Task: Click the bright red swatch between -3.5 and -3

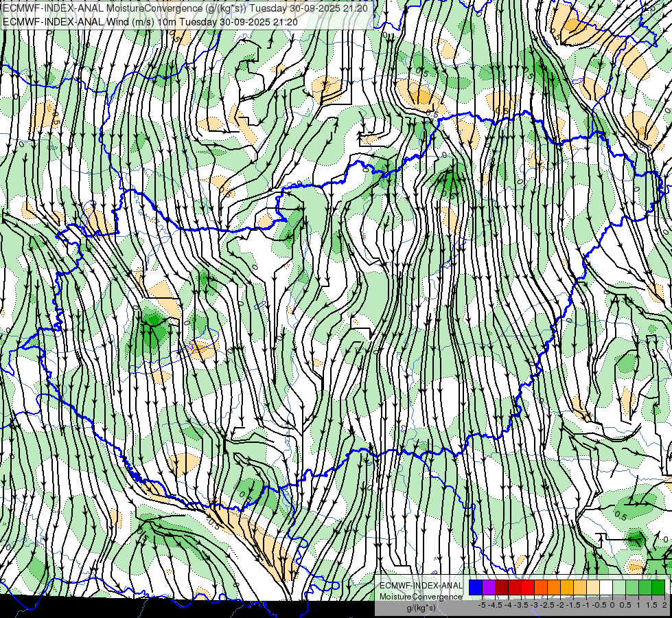Action: (x=528, y=588)
